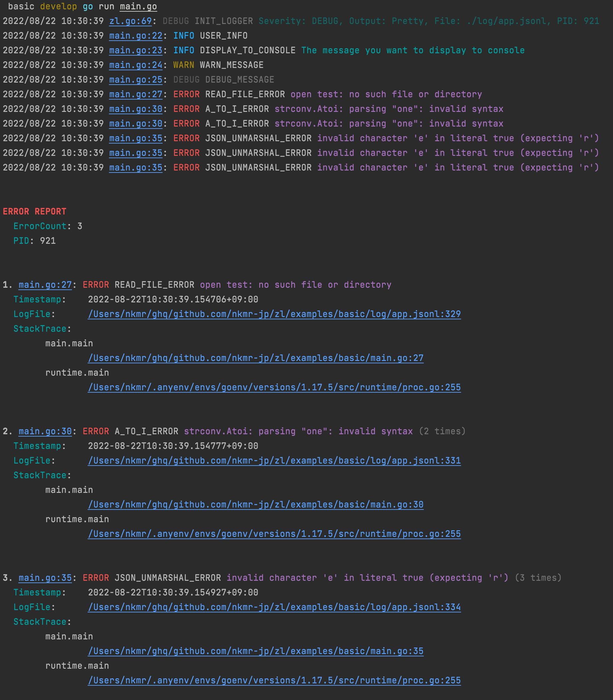
Task: Open app.jsonl:331 log file link
Action: click(x=274, y=461)
